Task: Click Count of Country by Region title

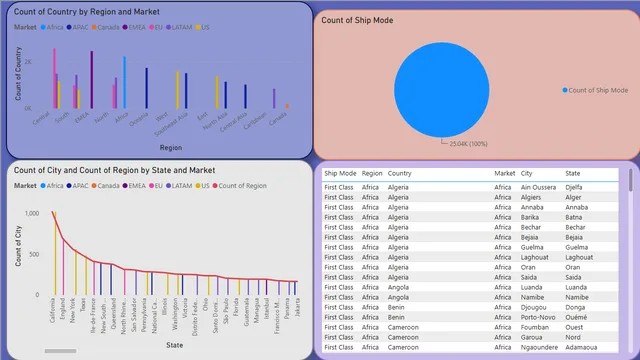Action: click(x=87, y=12)
